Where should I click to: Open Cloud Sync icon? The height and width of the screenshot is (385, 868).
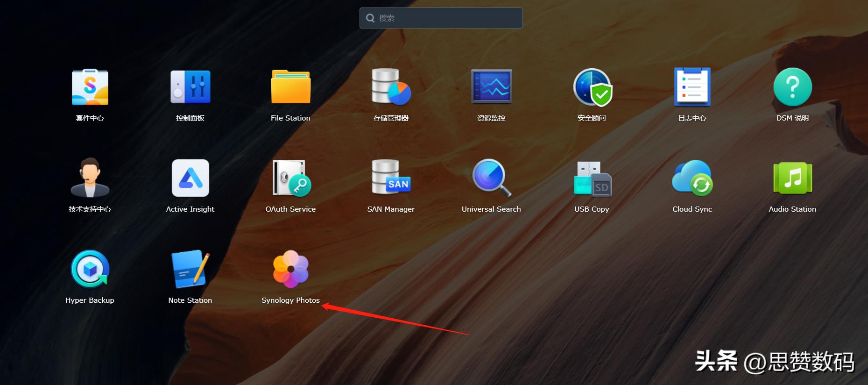(692, 178)
